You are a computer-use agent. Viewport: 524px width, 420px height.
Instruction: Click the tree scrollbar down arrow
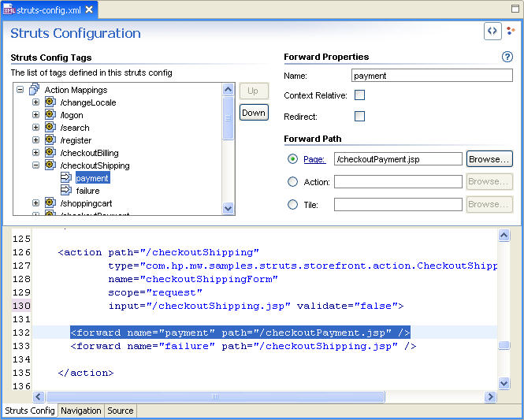click(229, 208)
